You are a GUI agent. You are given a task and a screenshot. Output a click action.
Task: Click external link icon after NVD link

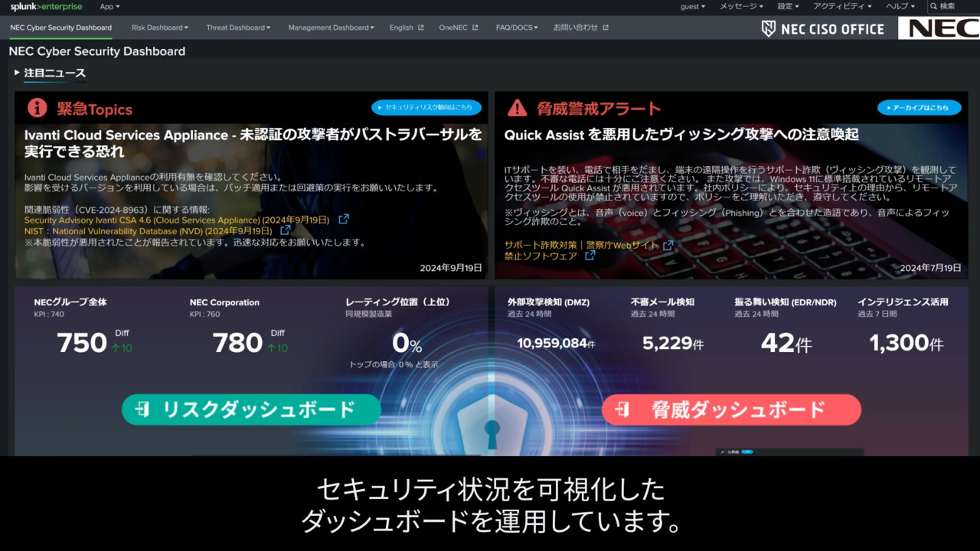pyautogui.click(x=285, y=230)
